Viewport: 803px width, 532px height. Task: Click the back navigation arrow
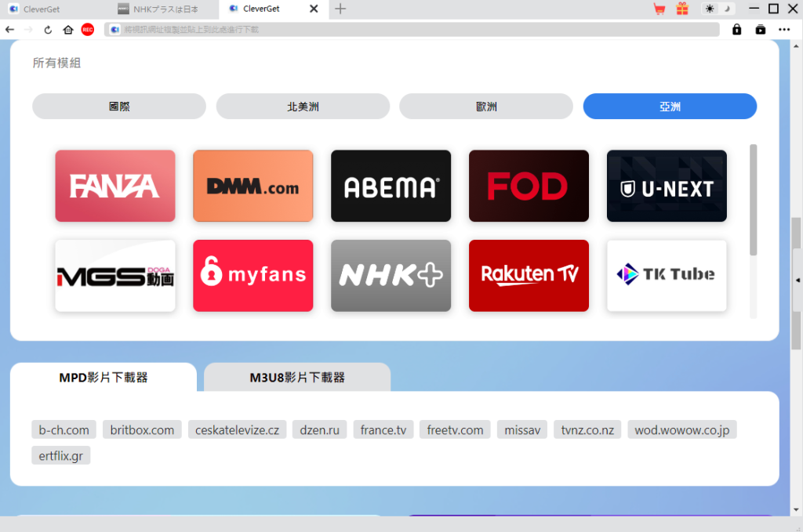point(9,30)
